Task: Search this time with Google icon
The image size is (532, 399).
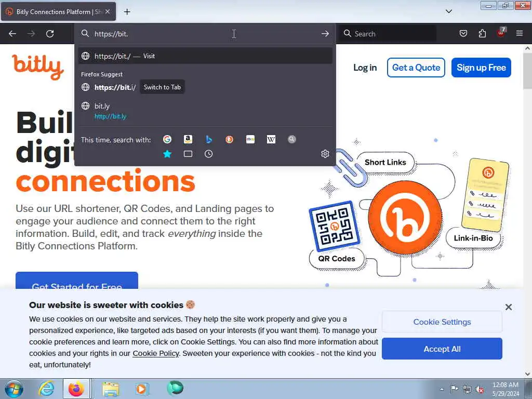Action: 167,139
